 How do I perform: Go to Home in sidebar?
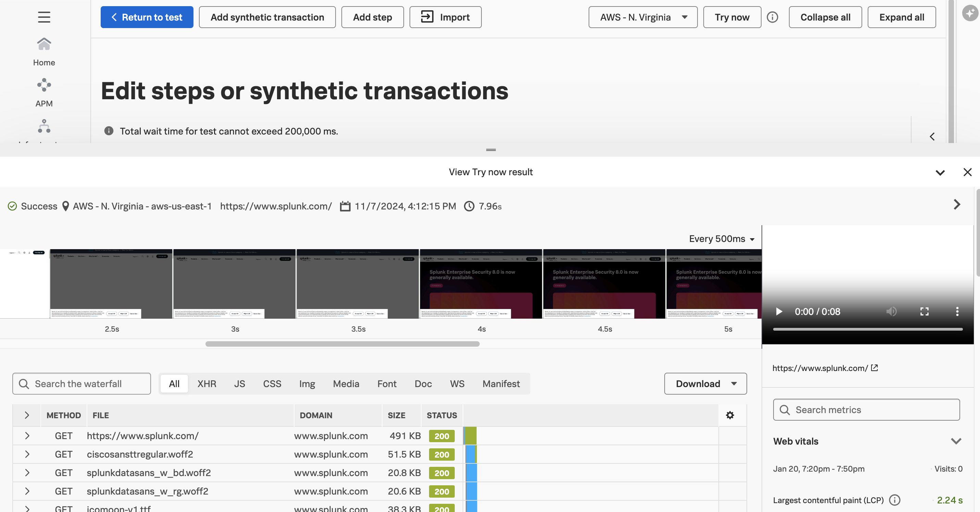pos(44,52)
